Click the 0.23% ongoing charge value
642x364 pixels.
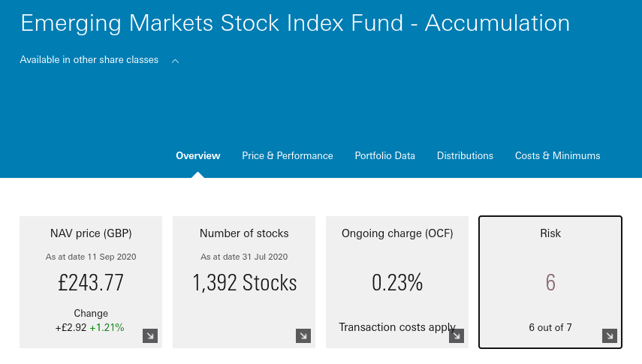point(397,282)
